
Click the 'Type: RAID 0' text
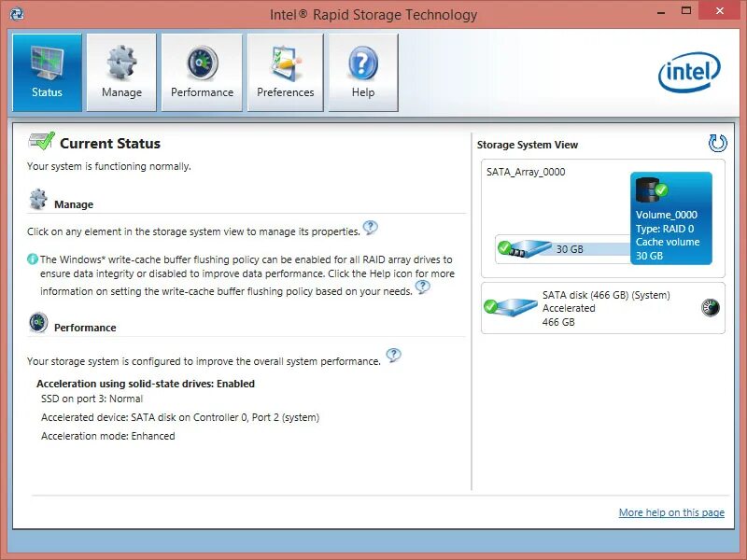[x=665, y=229]
